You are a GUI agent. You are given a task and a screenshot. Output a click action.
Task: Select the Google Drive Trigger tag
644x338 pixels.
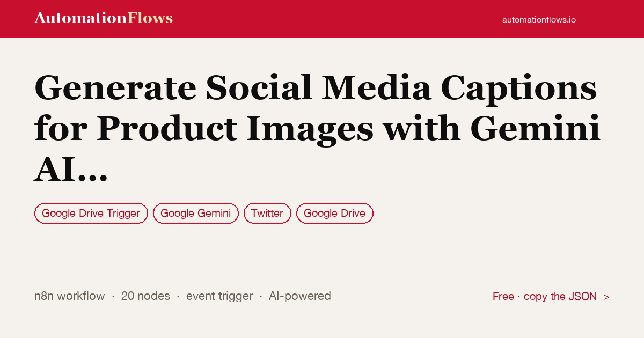[91, 214]
